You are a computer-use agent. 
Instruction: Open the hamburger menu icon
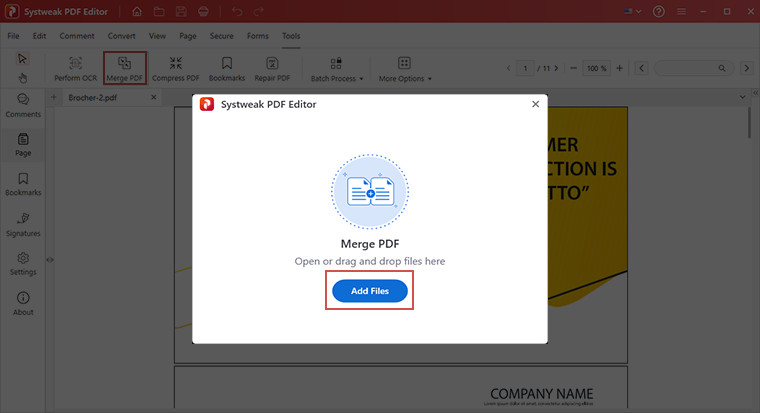[681, 11]
